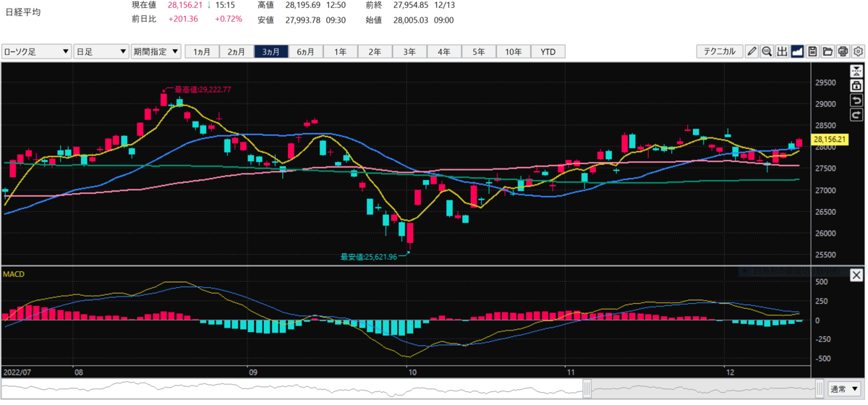Open the テクニカル indicators button
This screenshot has width=868, height=405.
coord(720,51)
